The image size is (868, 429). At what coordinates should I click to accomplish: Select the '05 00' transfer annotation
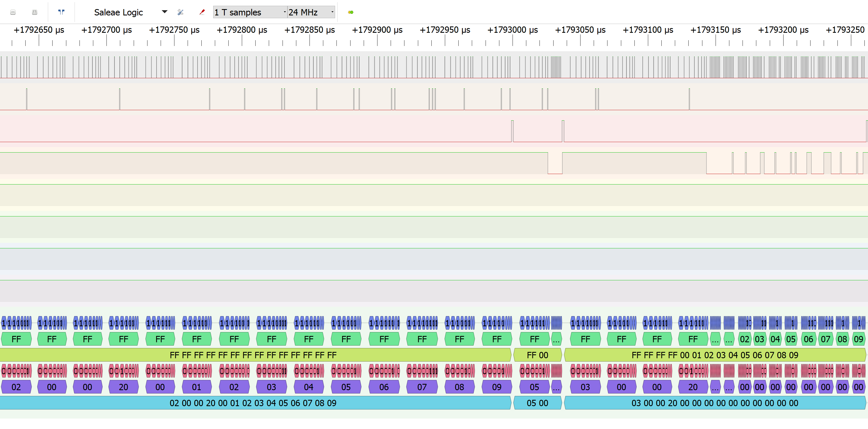pyautogui.click(x=538, y=403)
